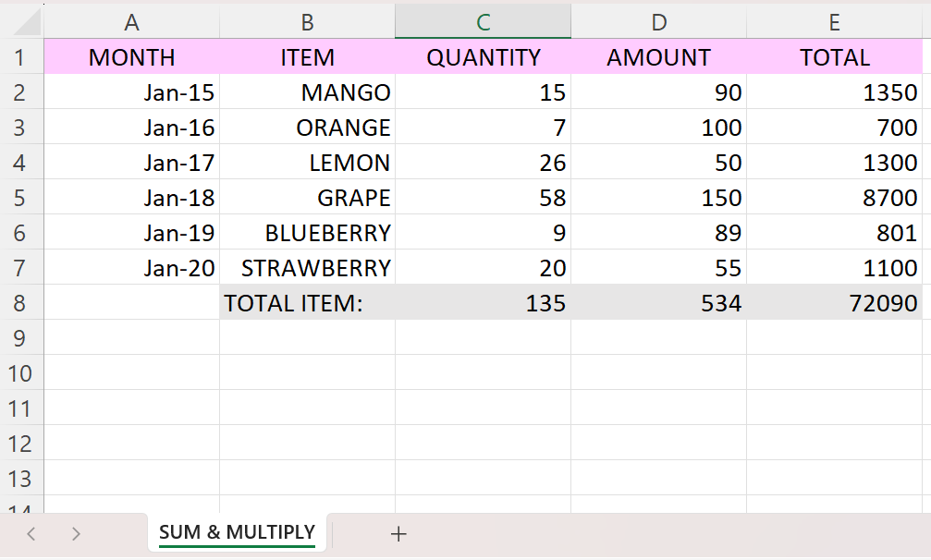
Task: Click the QUANTITY header cell
Action: pos(483,57)
